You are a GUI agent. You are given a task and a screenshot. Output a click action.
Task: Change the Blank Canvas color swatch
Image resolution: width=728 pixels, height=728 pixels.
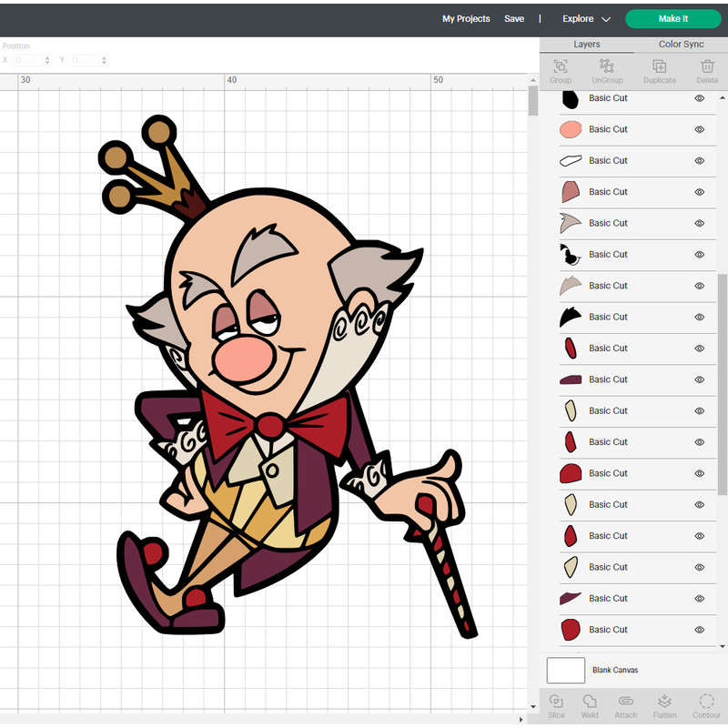click(565, 670)
